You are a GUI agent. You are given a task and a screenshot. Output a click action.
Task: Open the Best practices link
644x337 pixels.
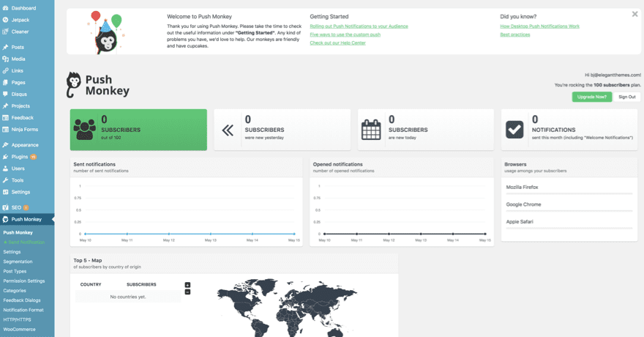click(x=514, y=34)
